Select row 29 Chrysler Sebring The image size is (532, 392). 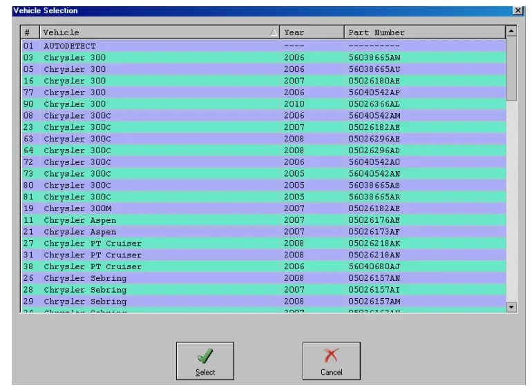tap(263, 301)
